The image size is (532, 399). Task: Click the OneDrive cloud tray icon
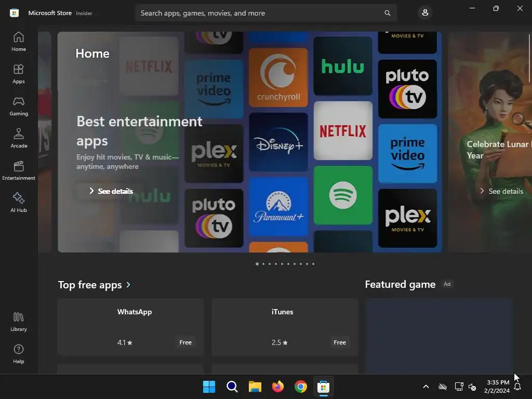443,387
